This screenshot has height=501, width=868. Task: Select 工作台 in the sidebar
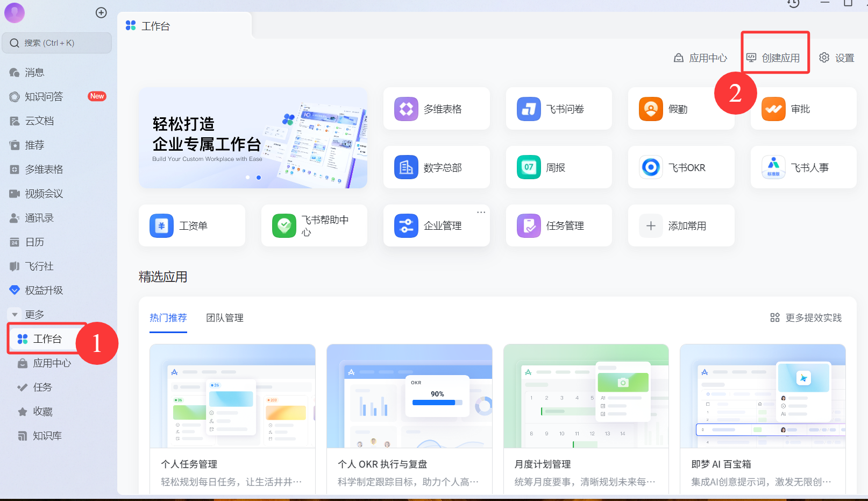point(47,338)
